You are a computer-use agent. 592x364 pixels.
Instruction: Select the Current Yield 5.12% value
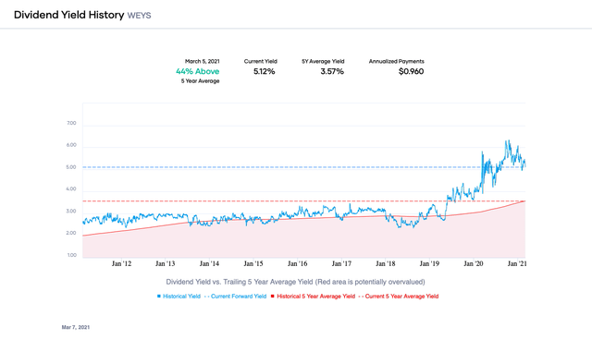click(x=264, y=71)
